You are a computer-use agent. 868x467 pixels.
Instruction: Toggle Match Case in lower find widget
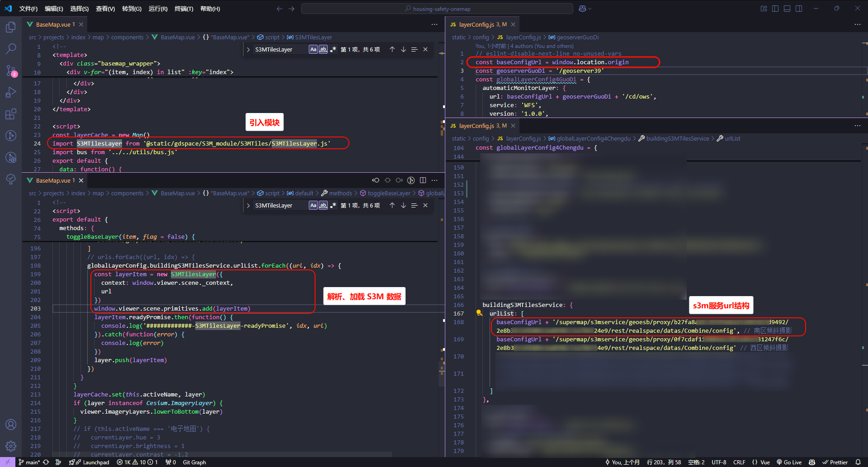[313, 205]
